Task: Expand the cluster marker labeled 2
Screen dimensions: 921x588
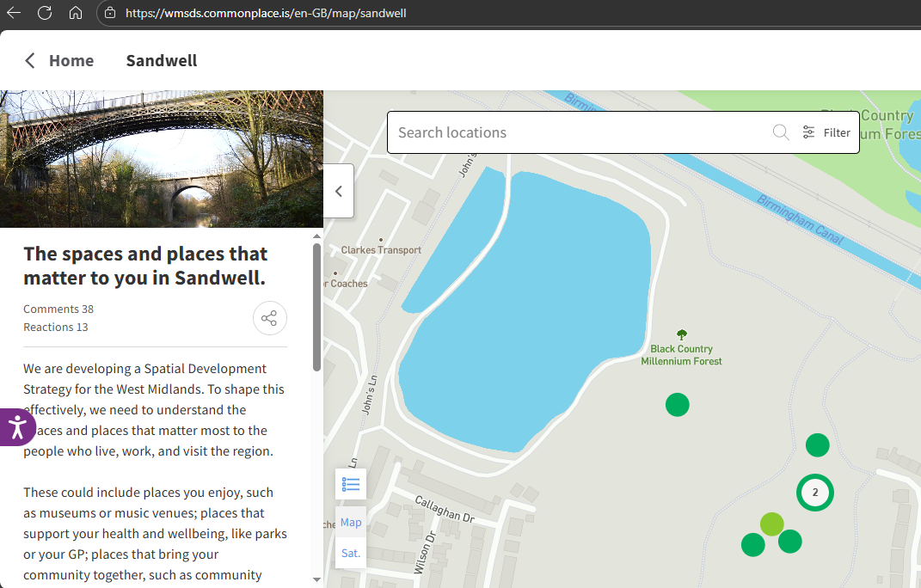Action: click(815, 493)
